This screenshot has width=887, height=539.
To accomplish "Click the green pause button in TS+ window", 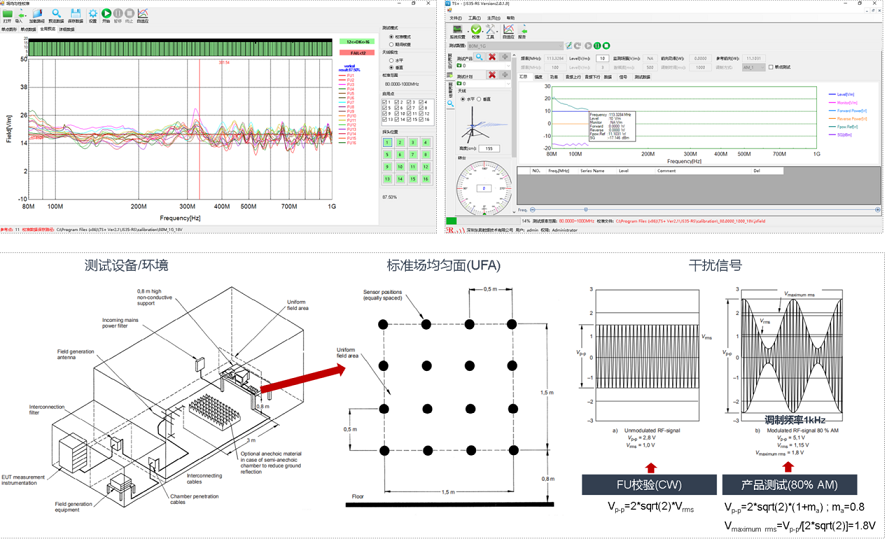I will point(597,46).
